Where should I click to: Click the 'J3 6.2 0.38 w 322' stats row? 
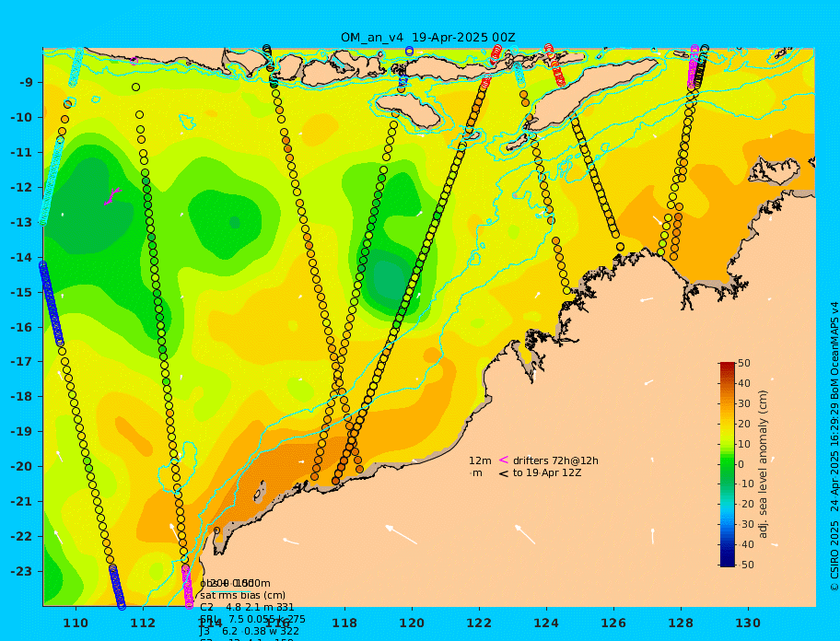(250, 632)
